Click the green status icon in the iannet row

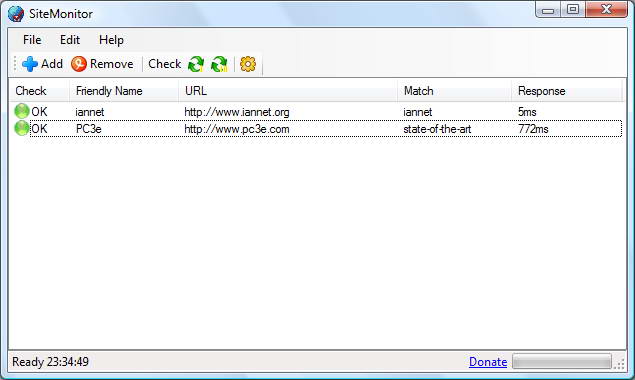tap(21, 111)
